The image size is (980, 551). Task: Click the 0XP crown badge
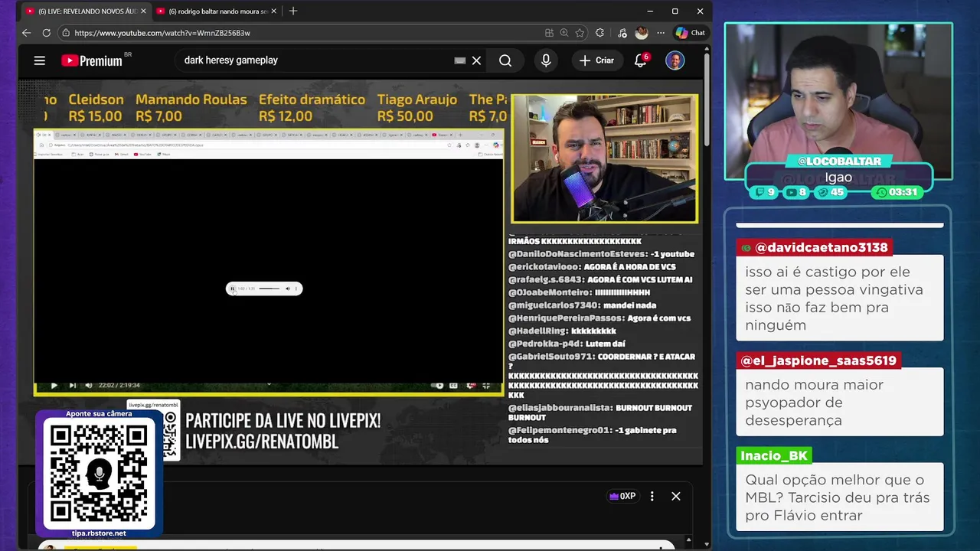[x=622, y=496]
